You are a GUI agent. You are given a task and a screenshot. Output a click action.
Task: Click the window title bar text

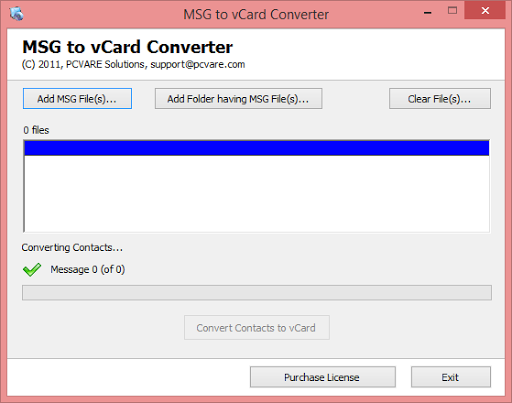coord(256,14)
